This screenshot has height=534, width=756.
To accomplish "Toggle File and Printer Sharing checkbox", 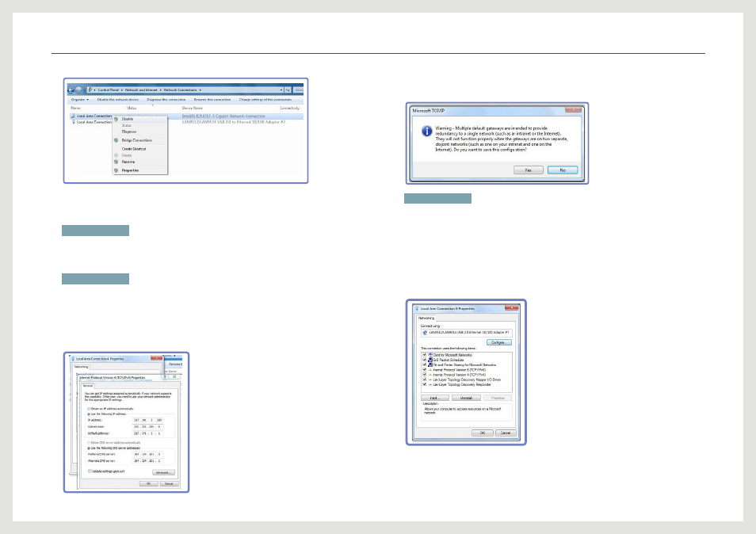I will tap(424, 364).
